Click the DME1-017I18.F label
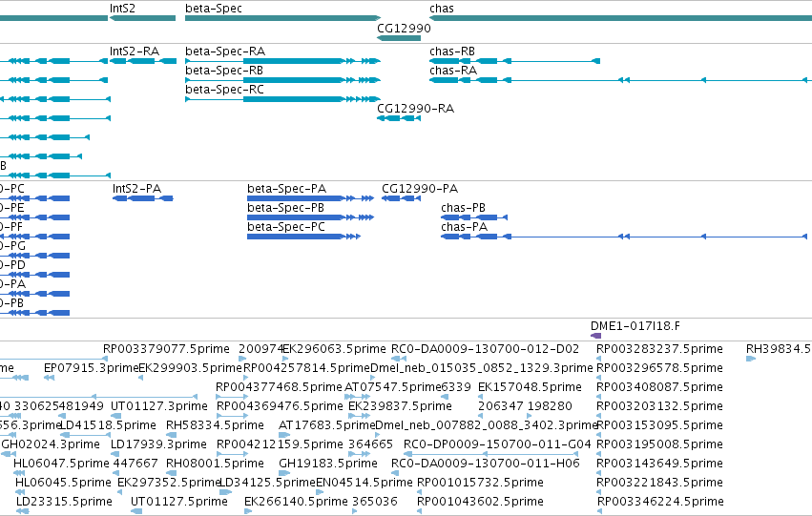The image size is (812, 516). (635, 326)
